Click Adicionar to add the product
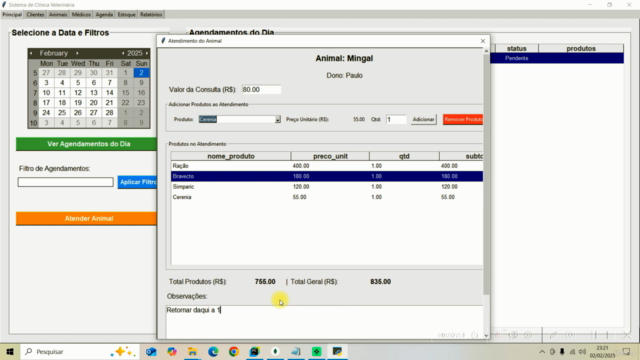 tap(423, 119)
